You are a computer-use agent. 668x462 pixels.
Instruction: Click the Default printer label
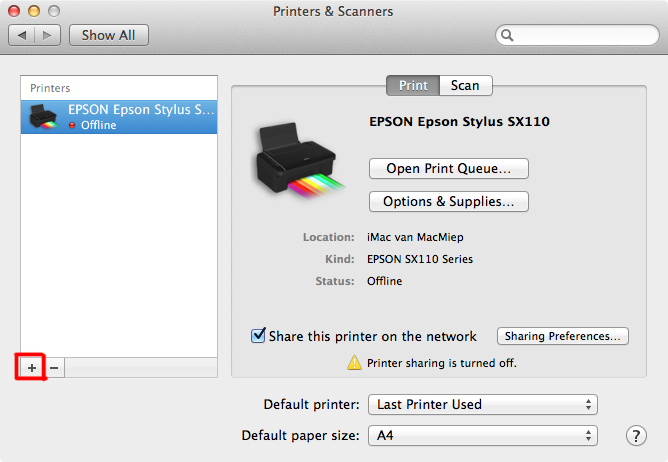(311, 404)
